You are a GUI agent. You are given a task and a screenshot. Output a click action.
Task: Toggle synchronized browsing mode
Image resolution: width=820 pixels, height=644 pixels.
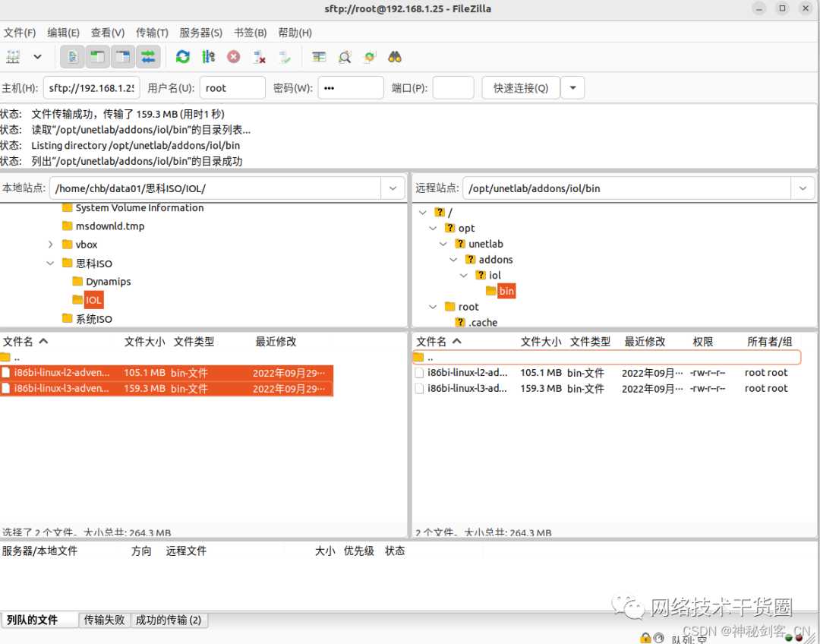click(x=369, y=57)
